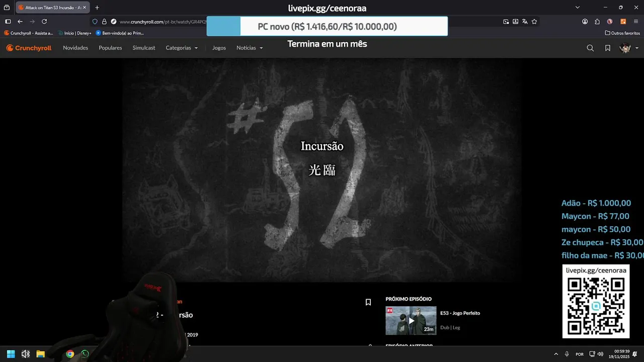Open the Simulcast menu item
This screenshot has width=644, height=362.
[144, 48]
